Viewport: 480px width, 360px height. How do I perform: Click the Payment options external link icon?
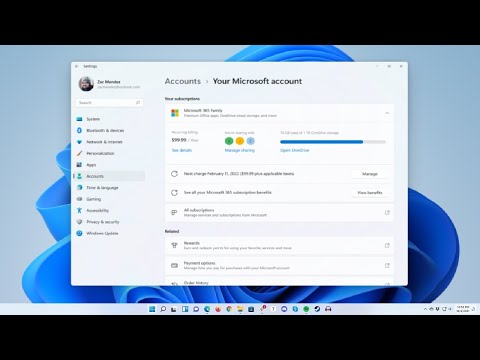pos(387,265)
